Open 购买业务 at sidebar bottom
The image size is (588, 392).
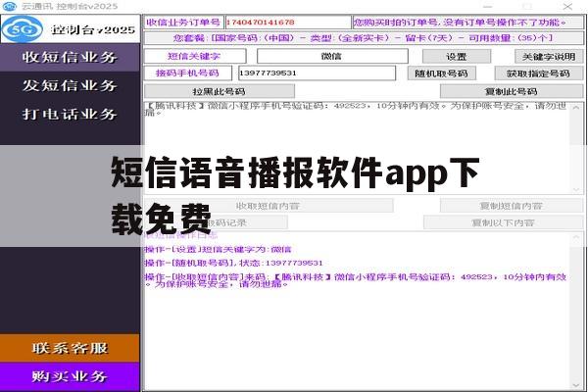[70, 376]
